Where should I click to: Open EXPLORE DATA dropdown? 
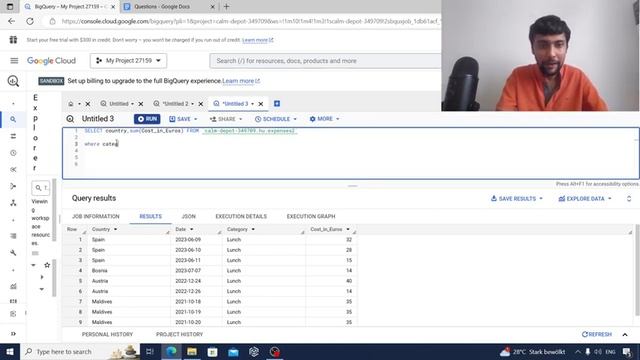point(585,199)
